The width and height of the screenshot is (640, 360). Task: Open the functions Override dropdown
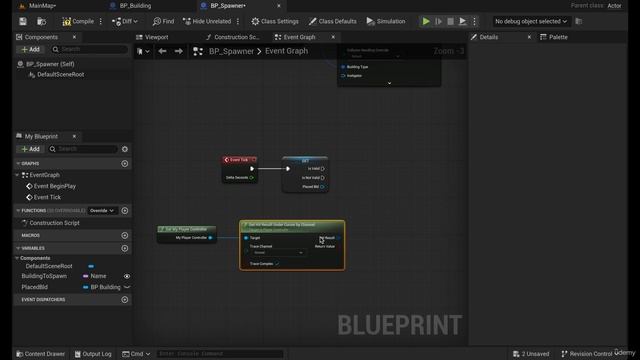(x=102, y=211)
